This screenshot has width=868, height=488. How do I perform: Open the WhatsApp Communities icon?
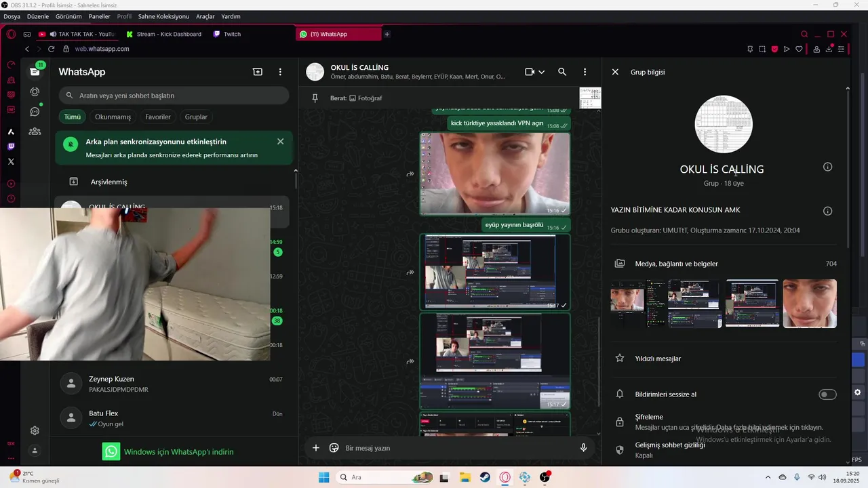pos(35,131)
